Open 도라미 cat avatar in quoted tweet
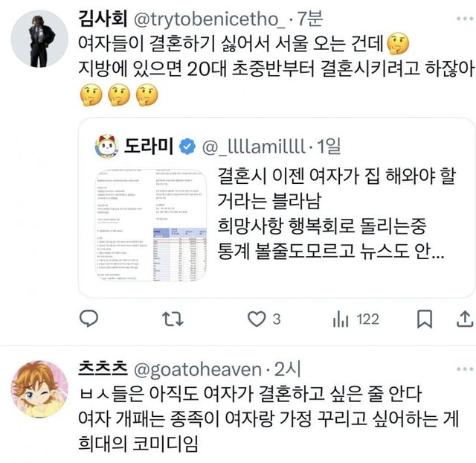 pos(107,147)
